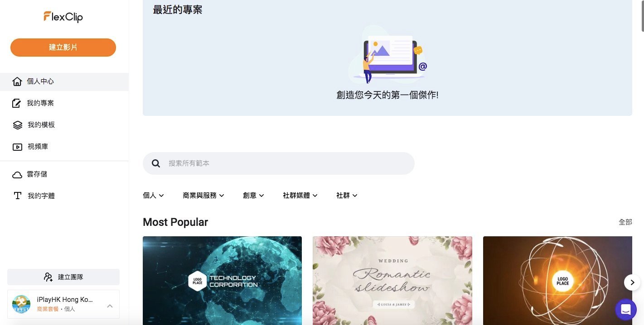
Task: Expand the 個人 category dropdown
Action: [x=153, y=196]
